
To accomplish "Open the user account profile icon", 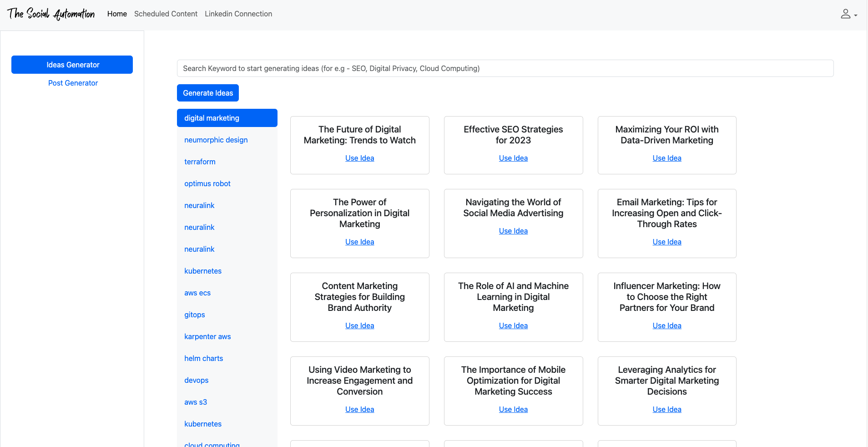I will pyautogui.click(x=845, y=14).
